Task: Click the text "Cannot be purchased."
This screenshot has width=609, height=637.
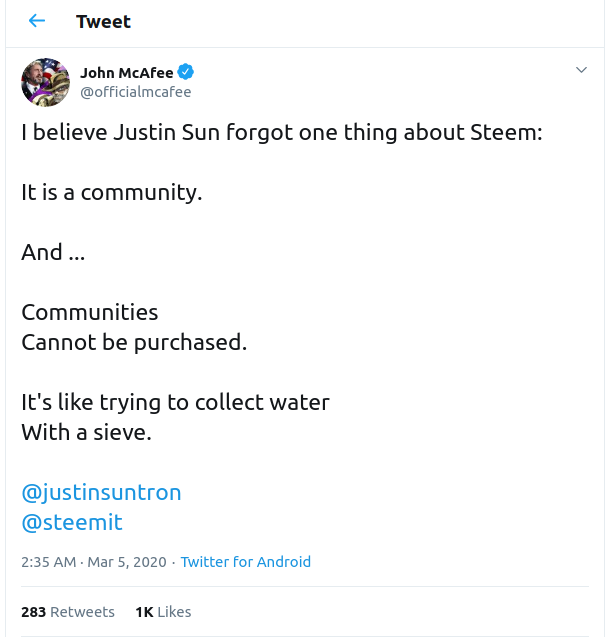Action: [134, 342]
